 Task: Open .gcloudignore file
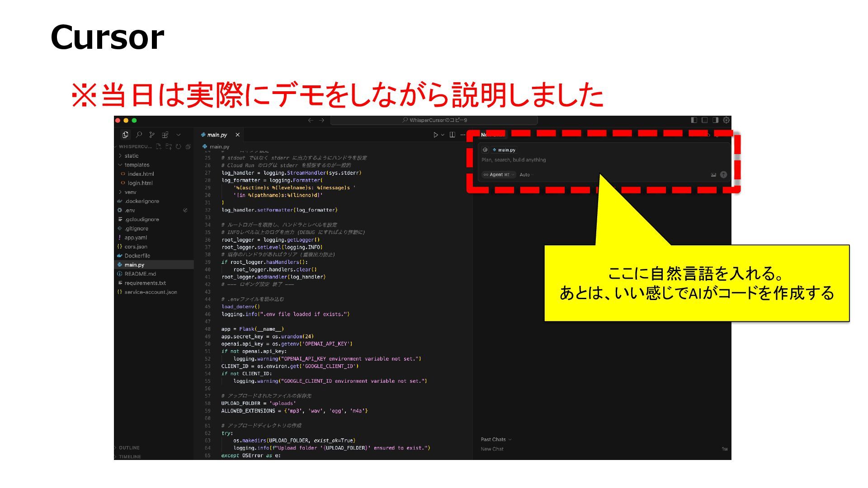point(154,219)
